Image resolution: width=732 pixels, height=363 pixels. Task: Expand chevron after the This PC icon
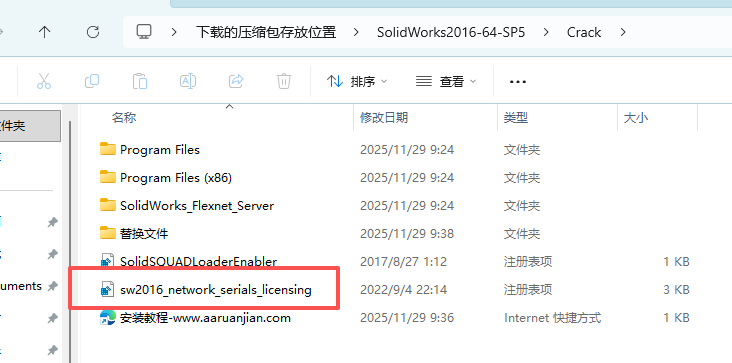[x=175, y=32]
